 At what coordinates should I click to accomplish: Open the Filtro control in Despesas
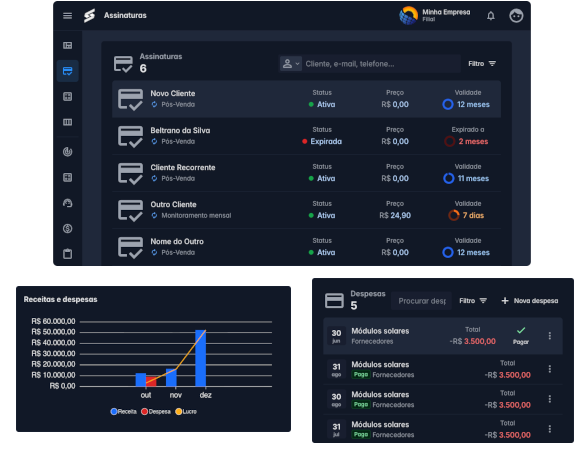(x=473, y=301)
